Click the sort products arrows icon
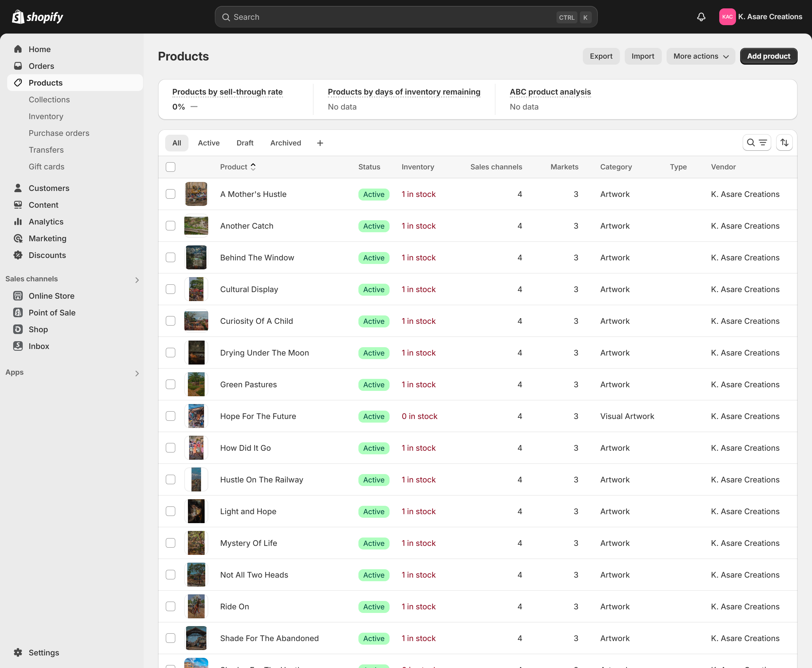The image size is (812, 668). (784, 143)
